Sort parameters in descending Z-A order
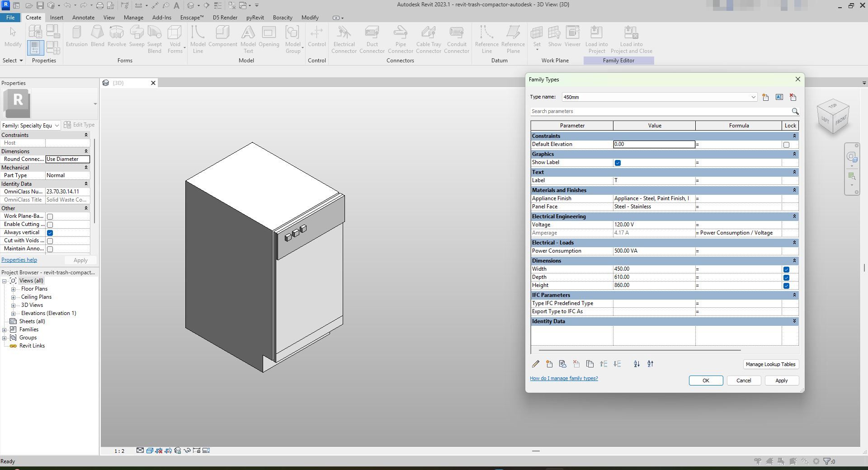This screenshot has width=868, height=470. coord(650,364)
